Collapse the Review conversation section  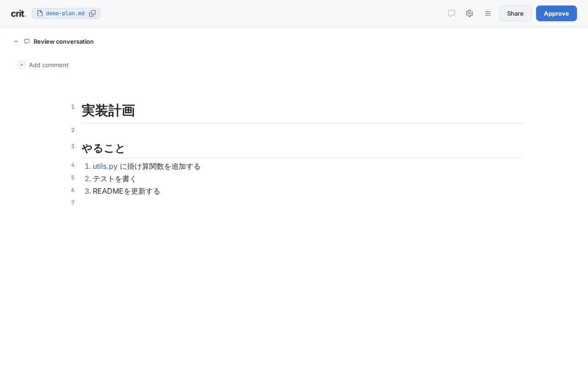(x=16, y=41)
